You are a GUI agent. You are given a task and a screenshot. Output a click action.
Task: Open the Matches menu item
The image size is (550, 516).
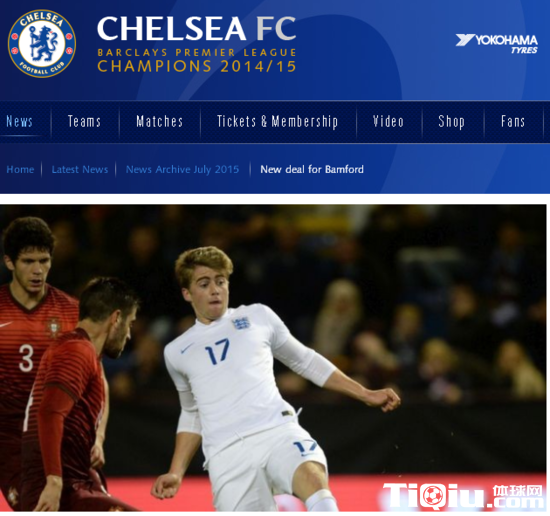[160, 121]
